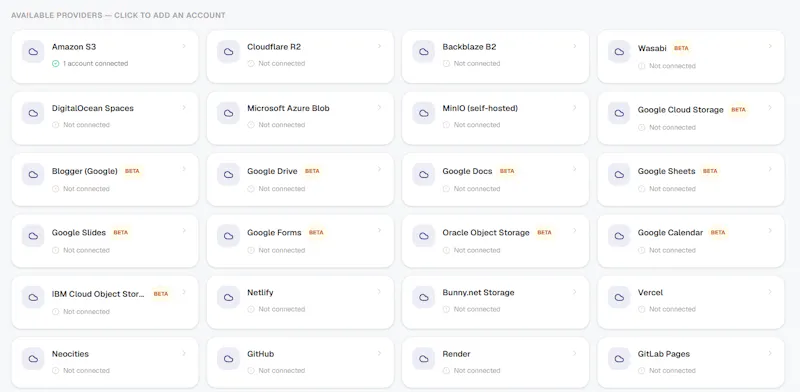This screenshot has height=392, width=800.
Task: Click the Microsoft Azure Blob cloud icon
Action: [x=229, y=113]
